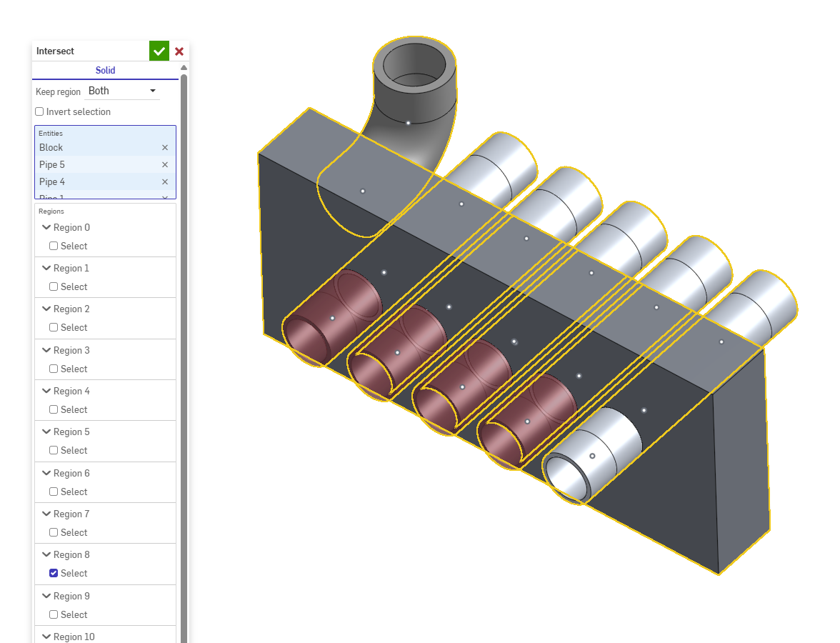Remove Pipe 4 from the Entities list

[x=165, y=181]
